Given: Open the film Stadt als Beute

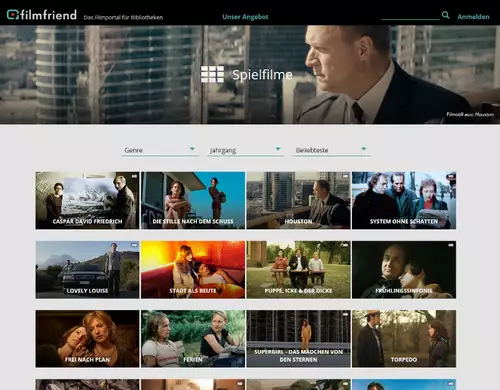Looking at the screenshot, I should [193, 269].
